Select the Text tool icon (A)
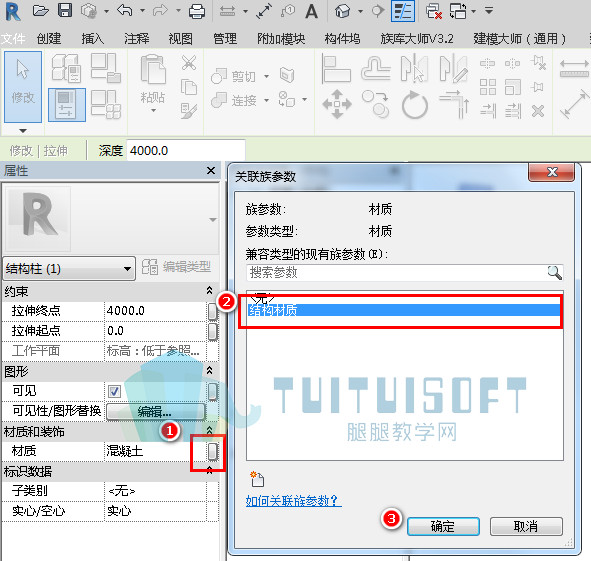Viewport: 591px width, 561px height. pyautogui.click(x=311, y=11)
